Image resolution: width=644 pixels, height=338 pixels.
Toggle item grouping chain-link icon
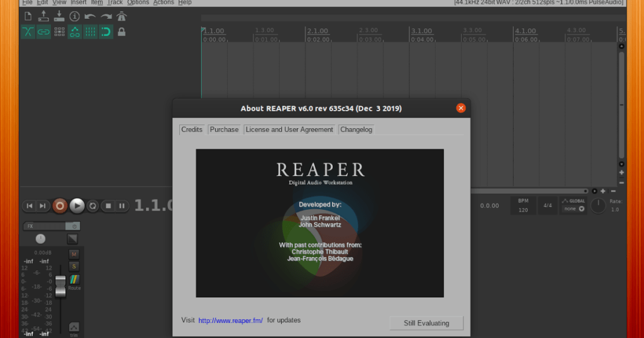pos(43,31)
